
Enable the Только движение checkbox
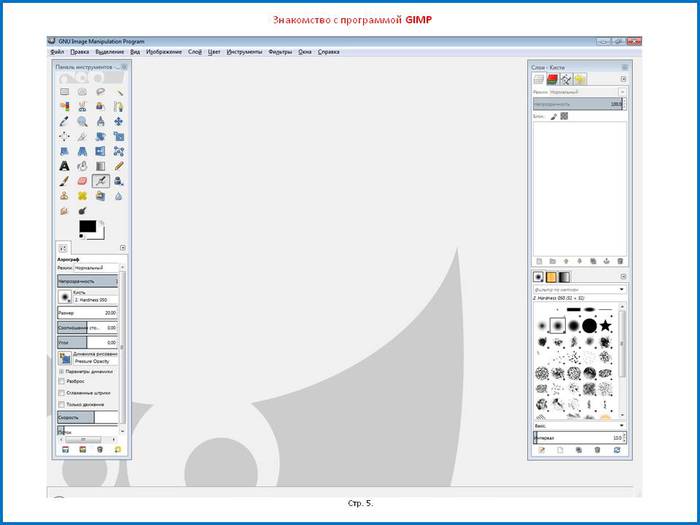pos(62,404)
